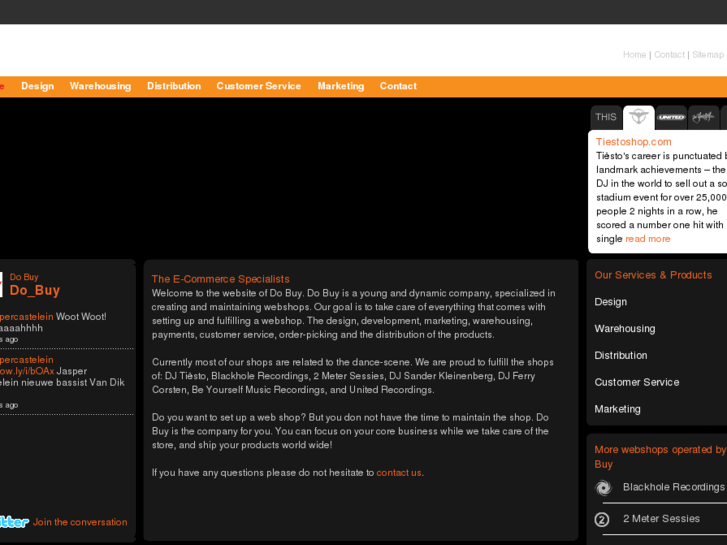Open Customer Service in the navigation bar
Viewport: 727px width, 545px height.
259,86
